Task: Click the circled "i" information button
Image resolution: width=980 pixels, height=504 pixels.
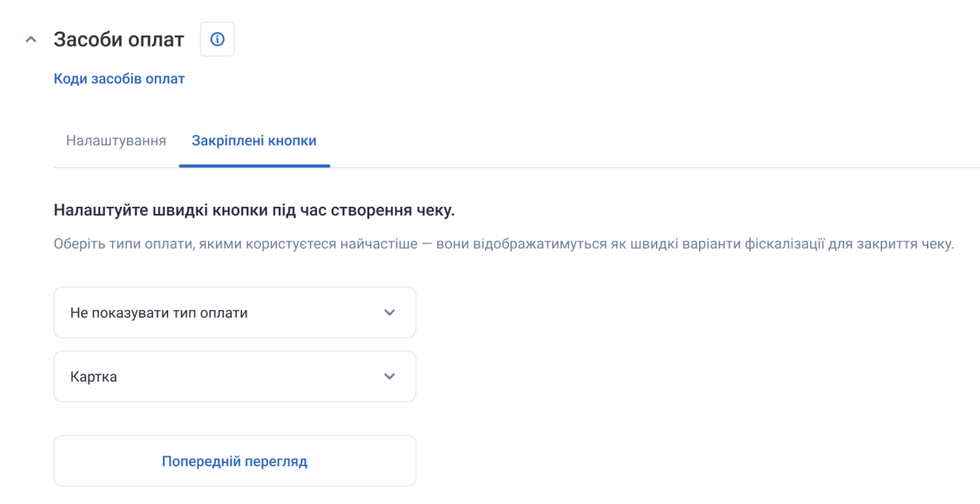Action: click(x=217, y=40)
